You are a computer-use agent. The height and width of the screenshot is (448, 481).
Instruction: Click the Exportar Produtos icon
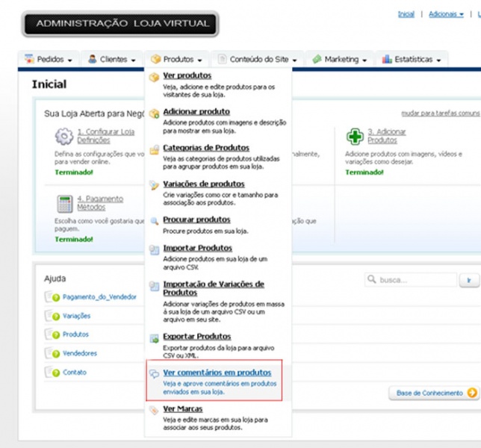154,338
